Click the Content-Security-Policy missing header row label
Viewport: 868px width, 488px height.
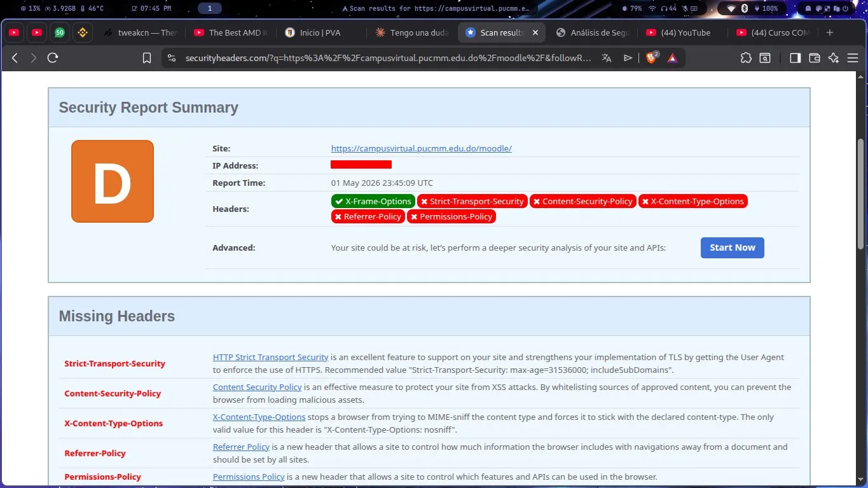(x=113, y=393)
